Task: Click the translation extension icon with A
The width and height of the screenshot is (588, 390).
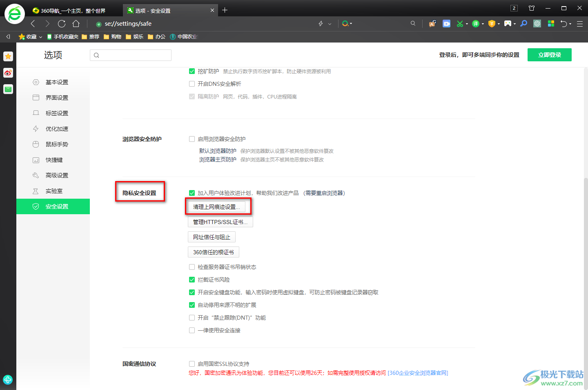Action: coord(432,24)
